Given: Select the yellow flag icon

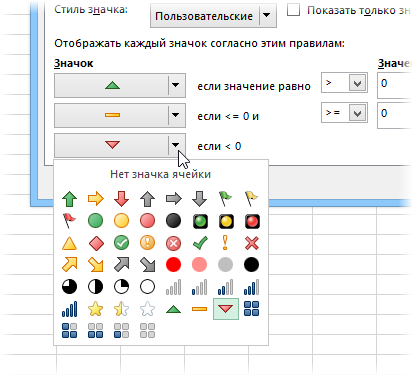Looking at the screenshot, I should (251, 199).
